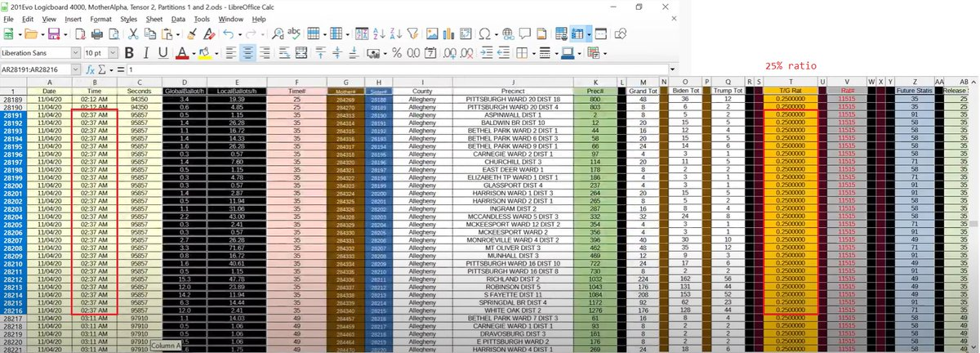Open the Format menu
Screen dimensions: 980x353
[101, 18]
